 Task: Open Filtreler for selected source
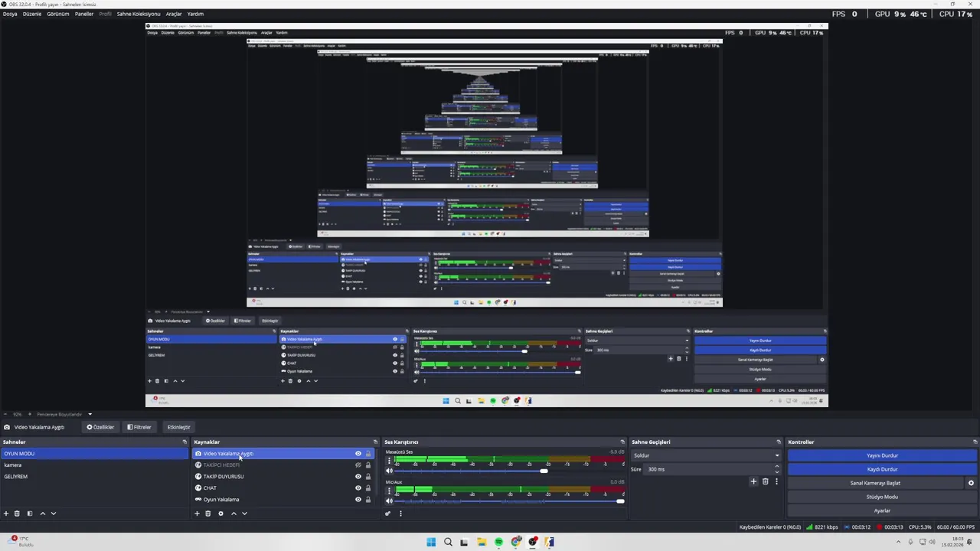pyautogui.click(x=139, y=427)
